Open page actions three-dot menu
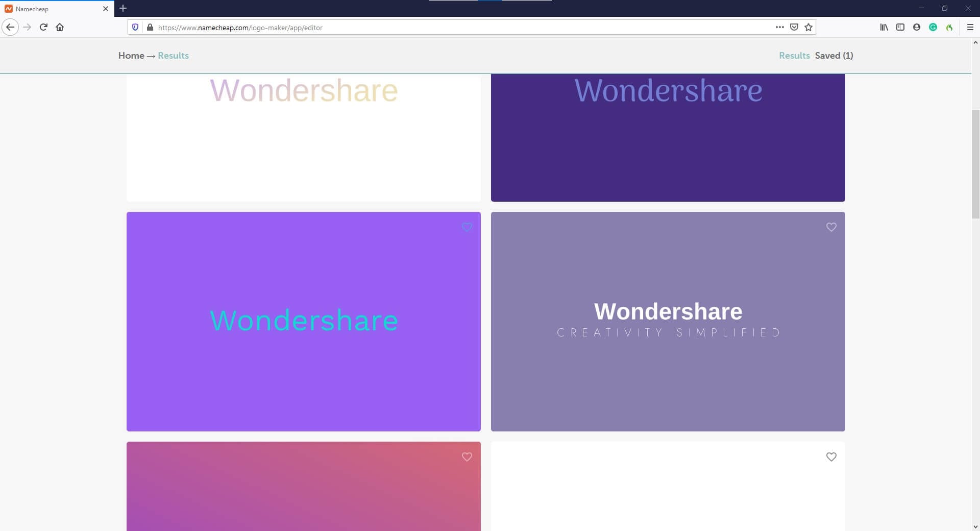Image resolution: width=980 pixels, height=531 pixels. tap(779, 27)
